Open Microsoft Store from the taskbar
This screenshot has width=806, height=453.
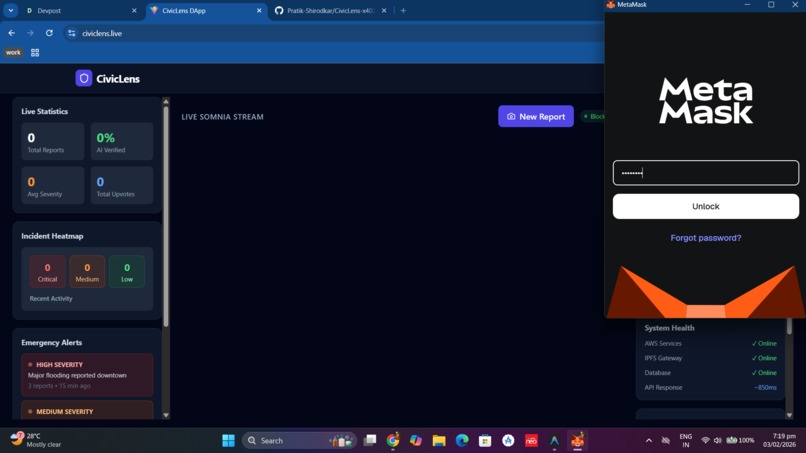point(485,441)
